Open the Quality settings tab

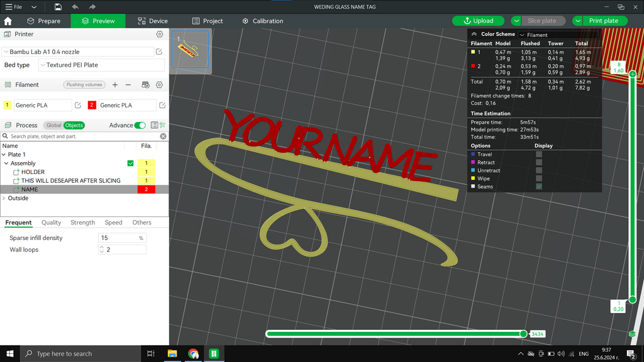(x=52, y=222)
